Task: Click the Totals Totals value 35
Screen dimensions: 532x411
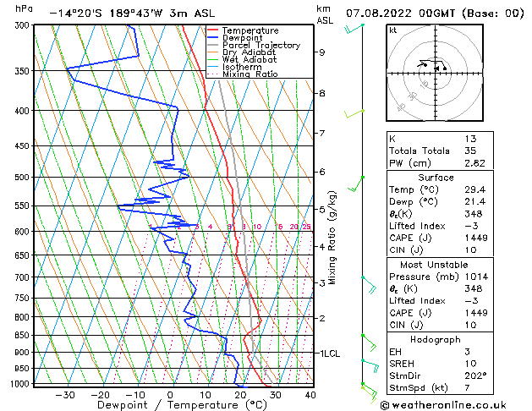Action: [470, 151]
